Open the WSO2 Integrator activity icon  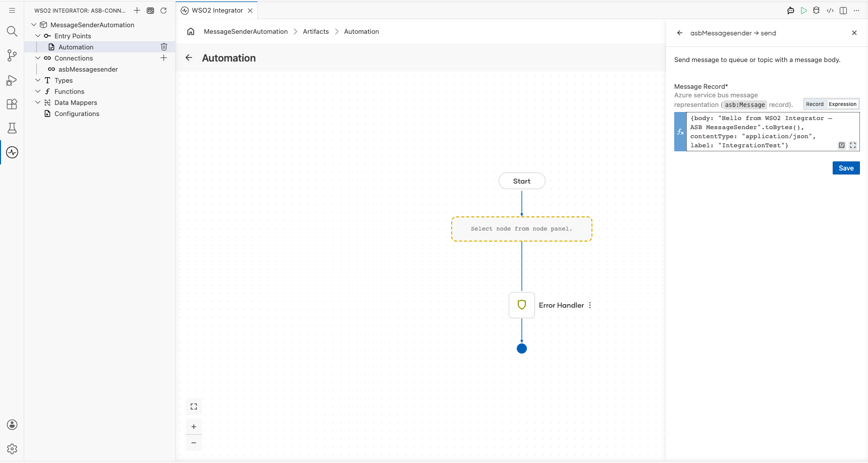coord(12,152)
